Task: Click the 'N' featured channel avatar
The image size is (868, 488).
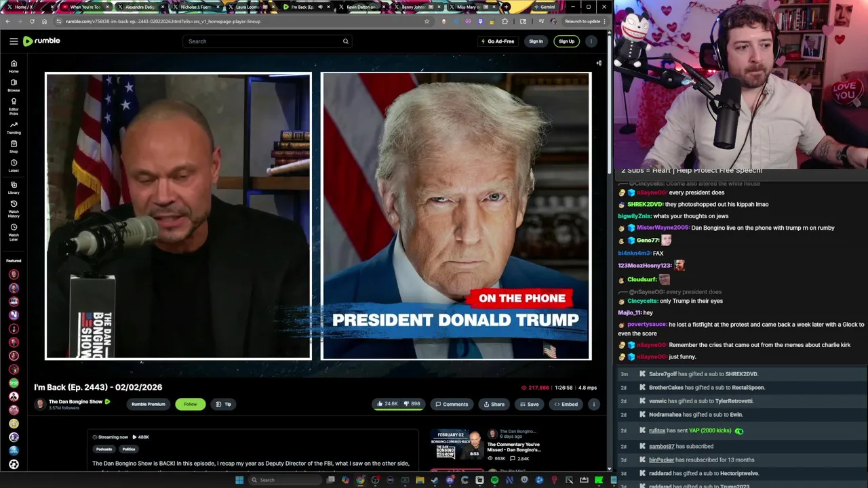Action: click(14, 315)
